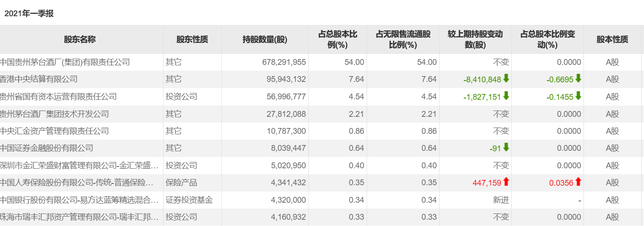The image size is (644, 226).
Task: Click green down arrow beside -0.6695
Action: (578, 79)
